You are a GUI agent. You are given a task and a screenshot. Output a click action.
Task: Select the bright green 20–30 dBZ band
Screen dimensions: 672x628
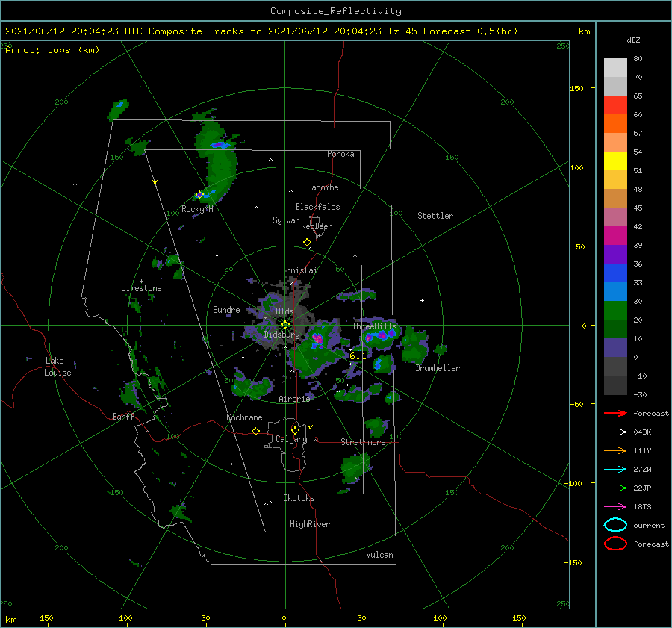pyautogui.click(x=615, y=310)
